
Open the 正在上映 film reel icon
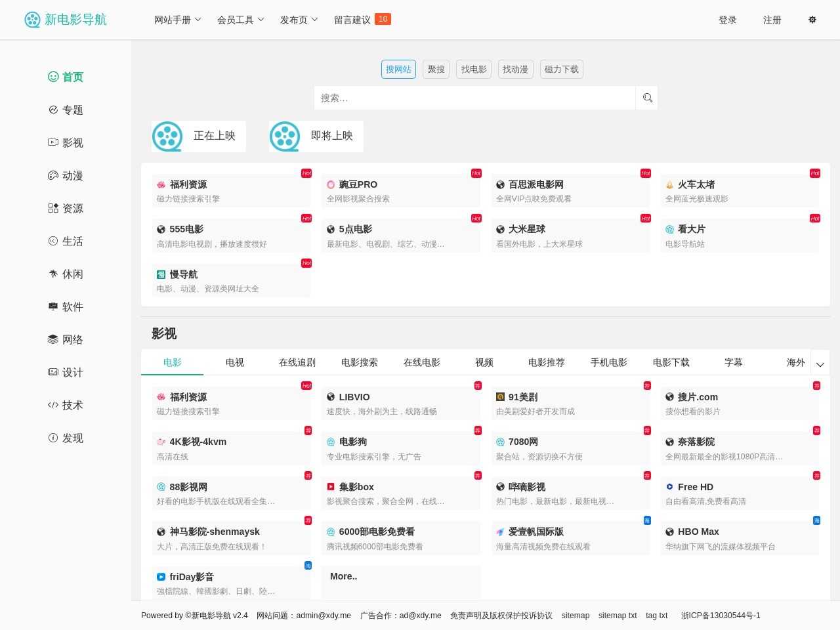[167, 136]
